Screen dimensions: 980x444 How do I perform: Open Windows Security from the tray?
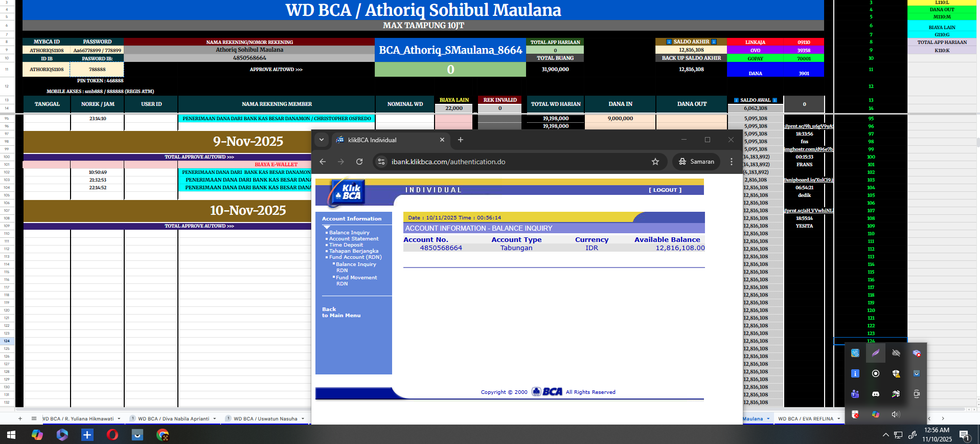tap(896, 373)
